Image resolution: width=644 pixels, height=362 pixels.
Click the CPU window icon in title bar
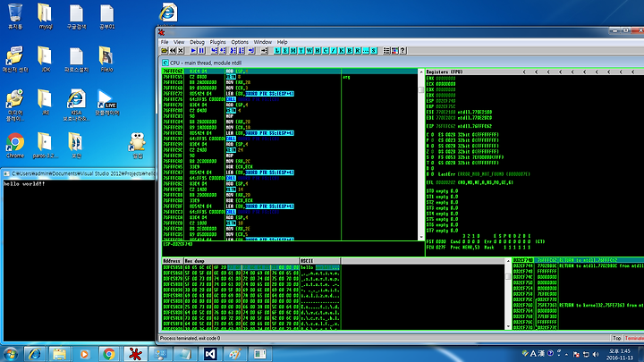[x=165, y=63]
